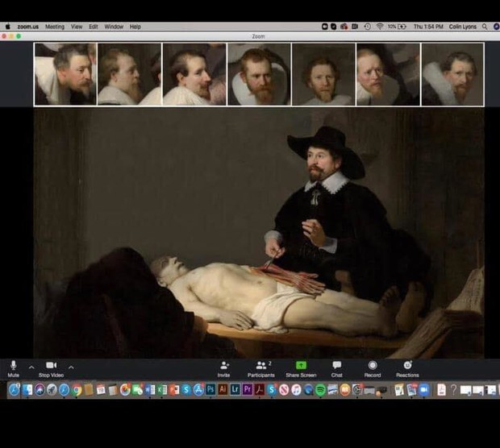The image size is (500, 448).
Task: Stop Video in the Zoom toolbar
Action: pos(51,368)
